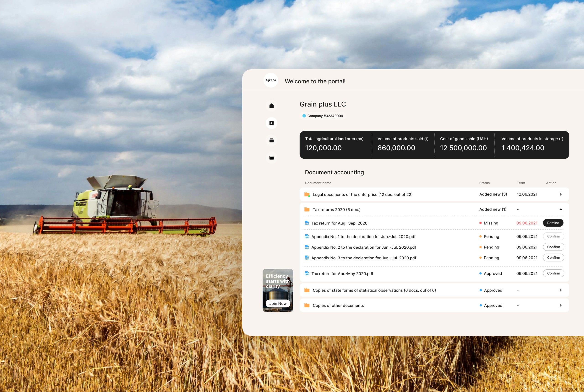Confirm Appendix No. 1 to the declaration
Image resolution: width=584 pixels, height=392 pixels.
coord(553,236)
